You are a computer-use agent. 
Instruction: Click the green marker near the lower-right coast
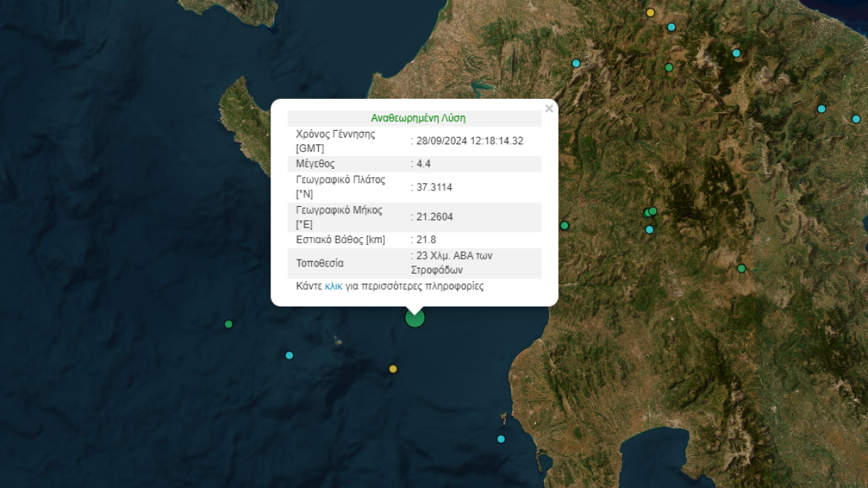click(740, 267)
